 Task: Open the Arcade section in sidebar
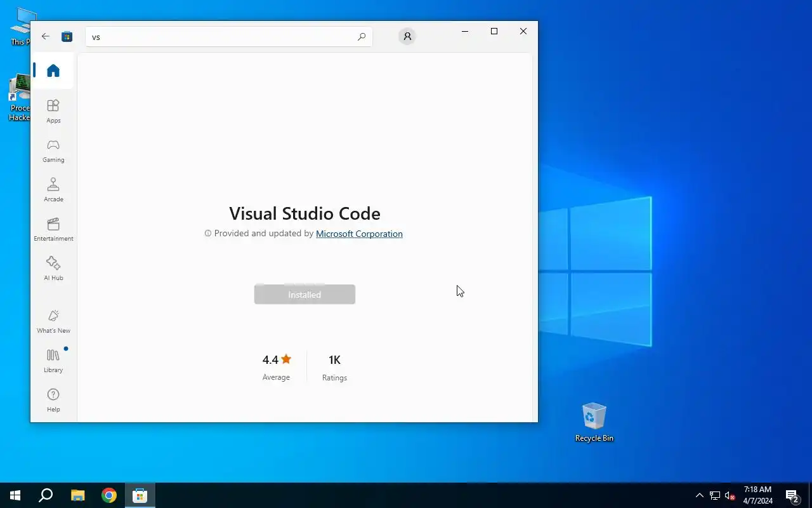(x=53, y=190)
